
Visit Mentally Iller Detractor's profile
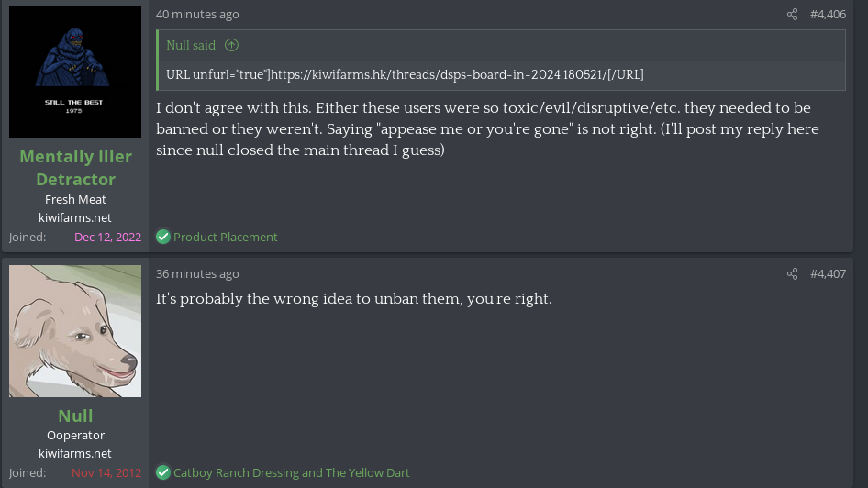pyautogui.click(x=75, y=168)
